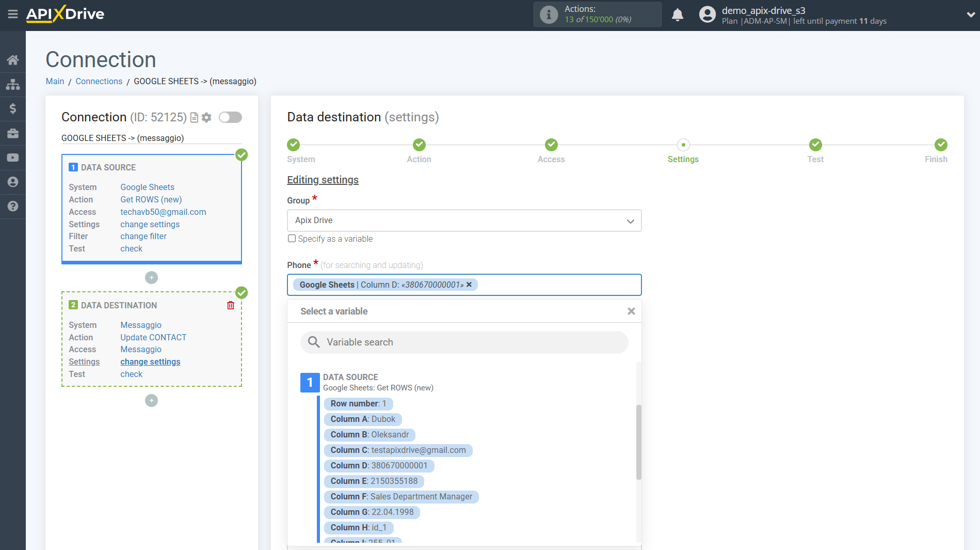Screen dimensions: 980x550
Task: Open the Connections breadcrumb link
Action: click(x=99, y=81)
